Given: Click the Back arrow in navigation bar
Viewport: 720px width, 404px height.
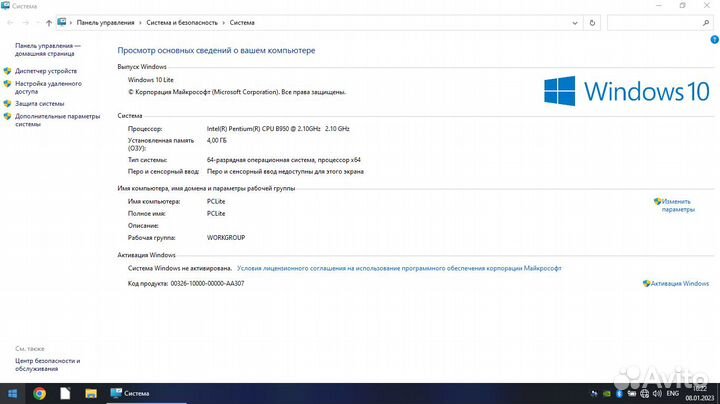Looking at the screenshot, I should [9, 22].
